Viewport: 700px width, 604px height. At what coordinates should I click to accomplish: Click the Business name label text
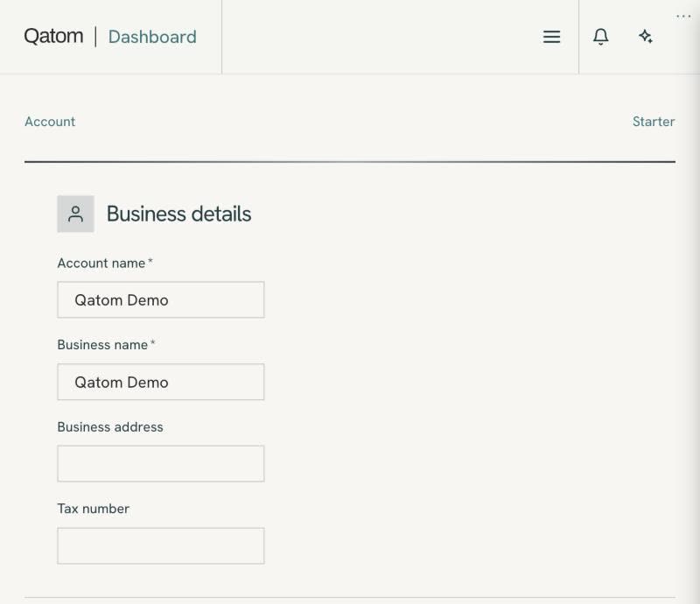click(102, 345)
